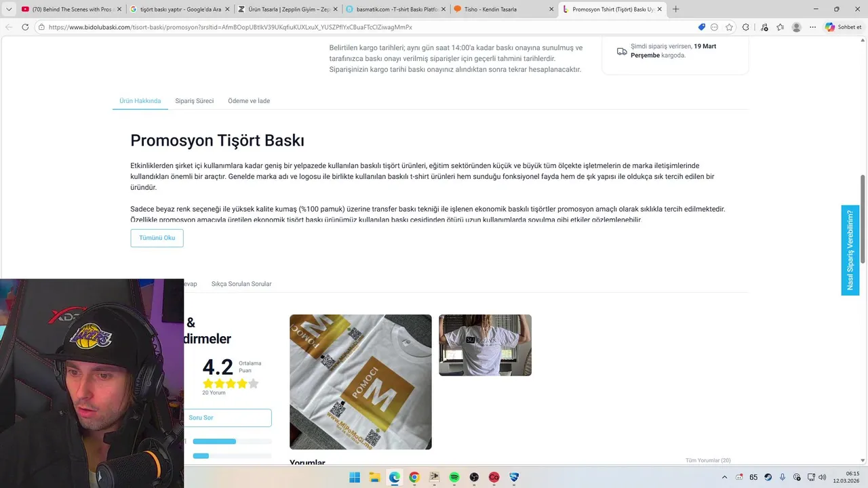868x488 pixels.
Task: Add page to favorites with star icon
Action: click(730, 27)
